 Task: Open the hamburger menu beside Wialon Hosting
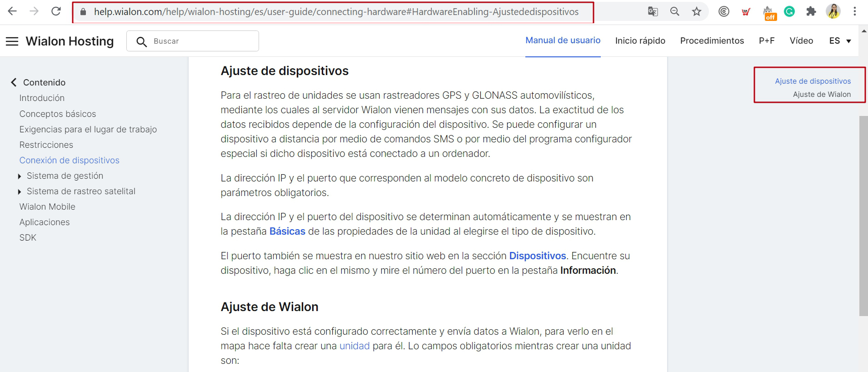(x=12, y=41)
